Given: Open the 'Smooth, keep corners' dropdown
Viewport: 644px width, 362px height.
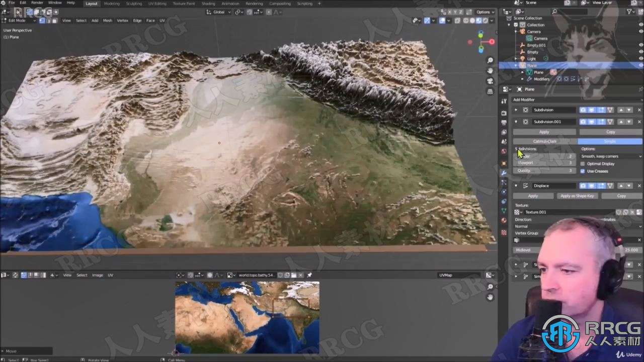Looking at the screenshot, I should click(x=611, y=156).
